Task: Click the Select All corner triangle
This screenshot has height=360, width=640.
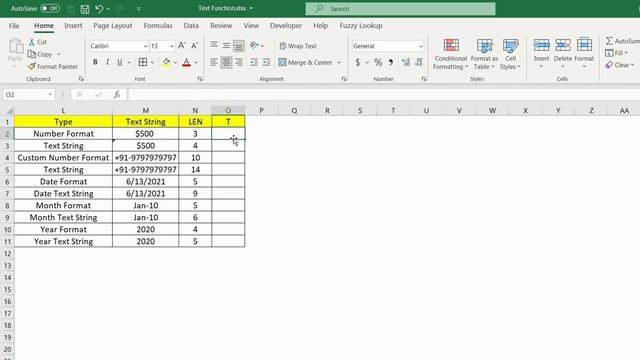Action: coord(9,111)
